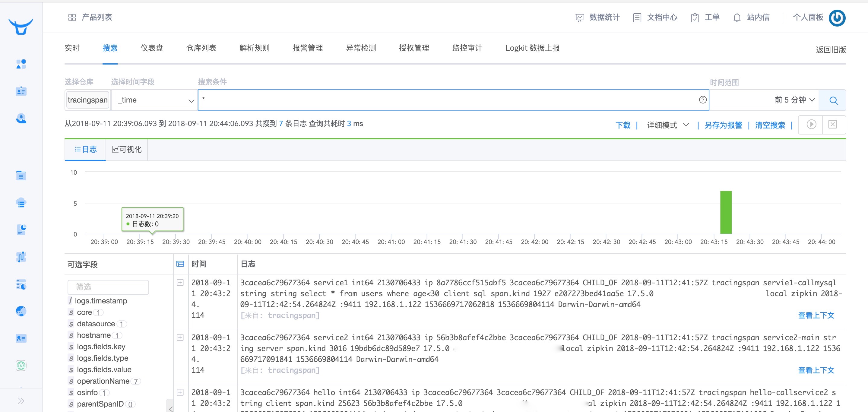
Task: Open the DNS sidebar icon
Action: click(x=21, y=366)
